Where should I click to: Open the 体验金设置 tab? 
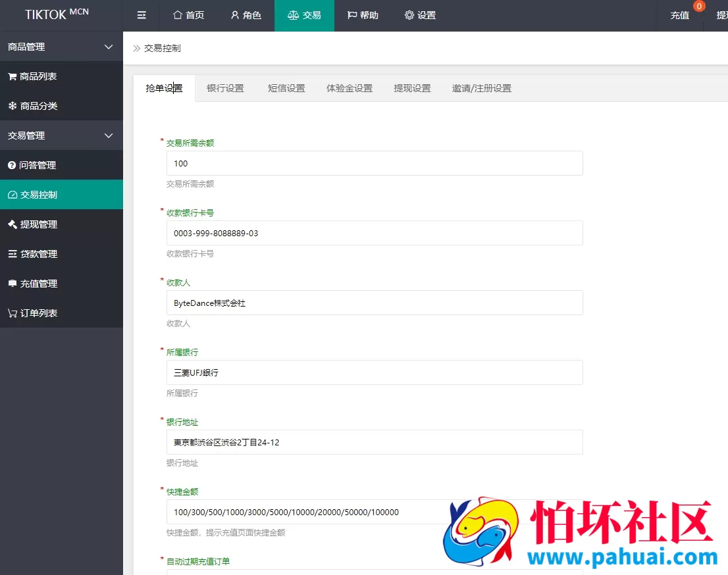coord(350,88)
